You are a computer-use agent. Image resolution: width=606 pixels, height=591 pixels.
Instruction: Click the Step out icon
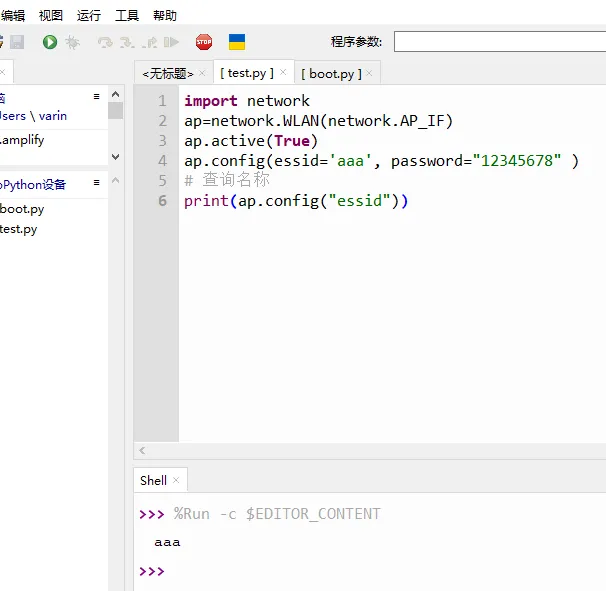pyautogui.click(x=149, y=42)
